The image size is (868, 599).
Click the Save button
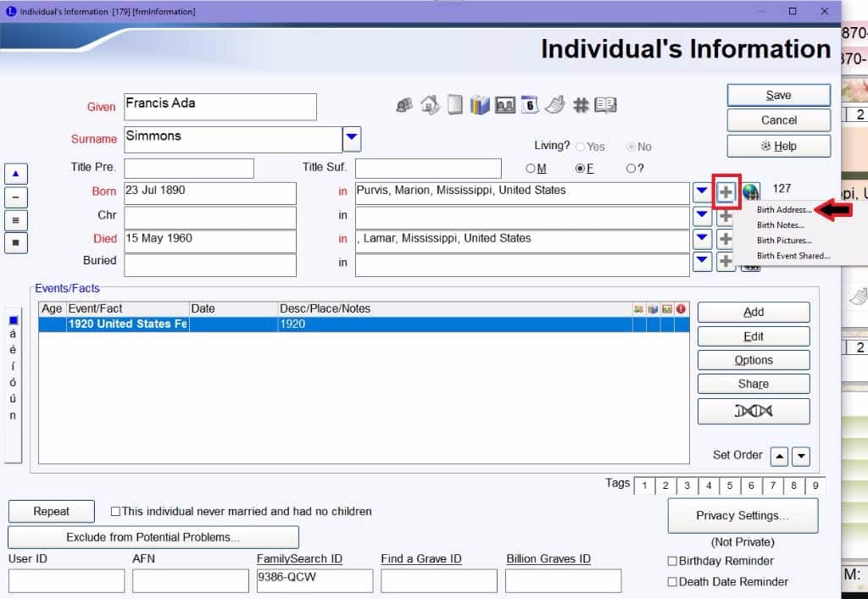coord(779,95)
